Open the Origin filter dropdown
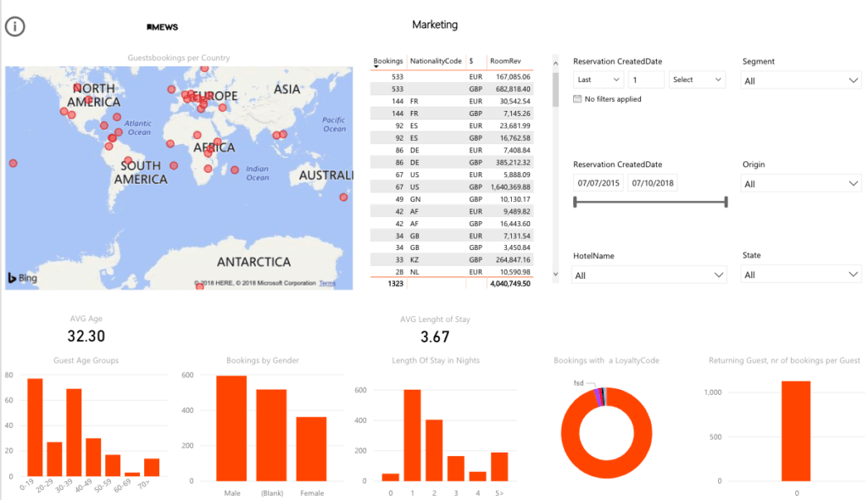 tap(801, 184)
